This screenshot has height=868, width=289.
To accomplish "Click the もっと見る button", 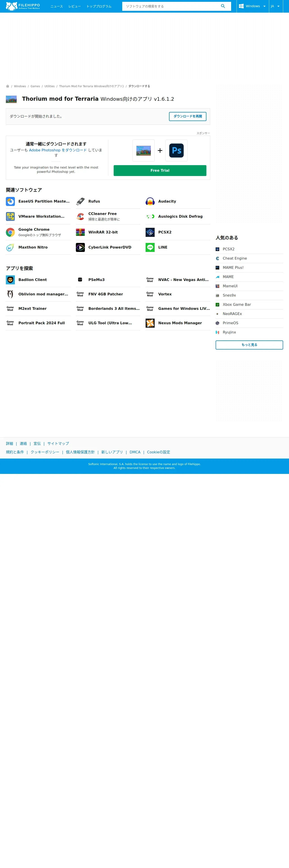I will click(x=249, y=345).
